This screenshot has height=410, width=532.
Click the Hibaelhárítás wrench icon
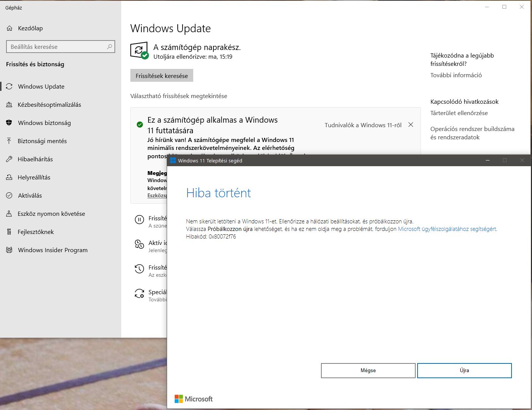pos(9,159)
